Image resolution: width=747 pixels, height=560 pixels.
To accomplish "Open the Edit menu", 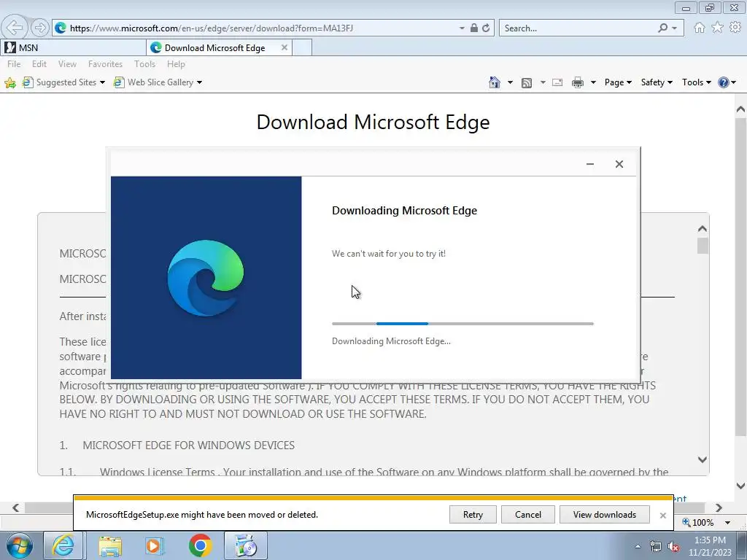I will coord(39,64).
